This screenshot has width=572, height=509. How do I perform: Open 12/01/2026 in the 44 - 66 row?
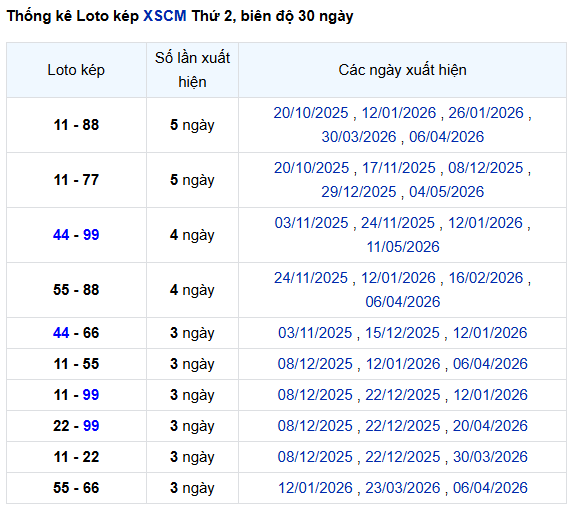(490, 333)
